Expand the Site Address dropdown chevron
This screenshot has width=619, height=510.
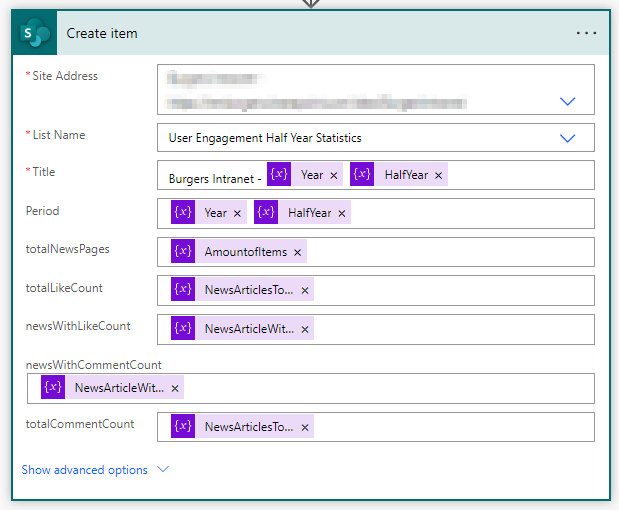click(567, 101)
